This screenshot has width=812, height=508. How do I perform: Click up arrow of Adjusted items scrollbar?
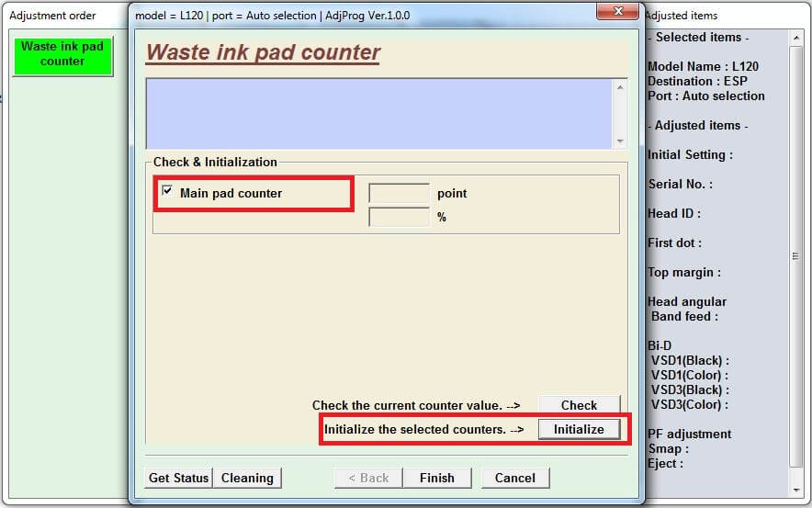click(796, 38)
